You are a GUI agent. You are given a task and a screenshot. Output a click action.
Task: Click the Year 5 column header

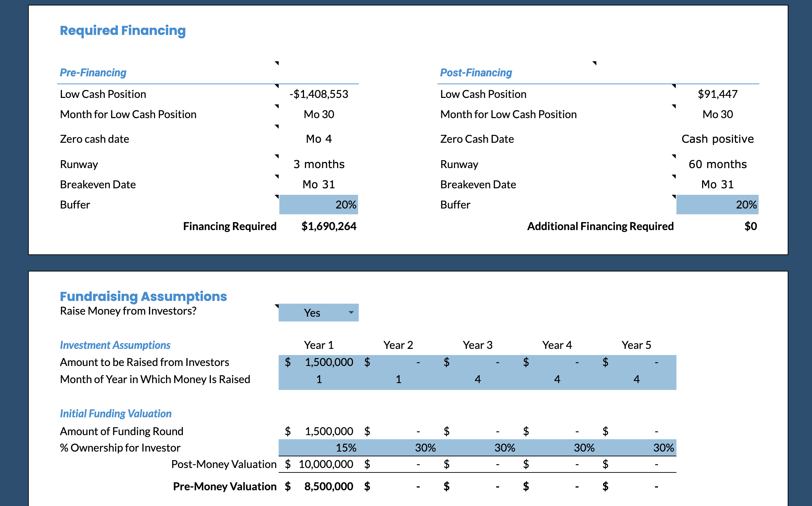pos(636,345)
